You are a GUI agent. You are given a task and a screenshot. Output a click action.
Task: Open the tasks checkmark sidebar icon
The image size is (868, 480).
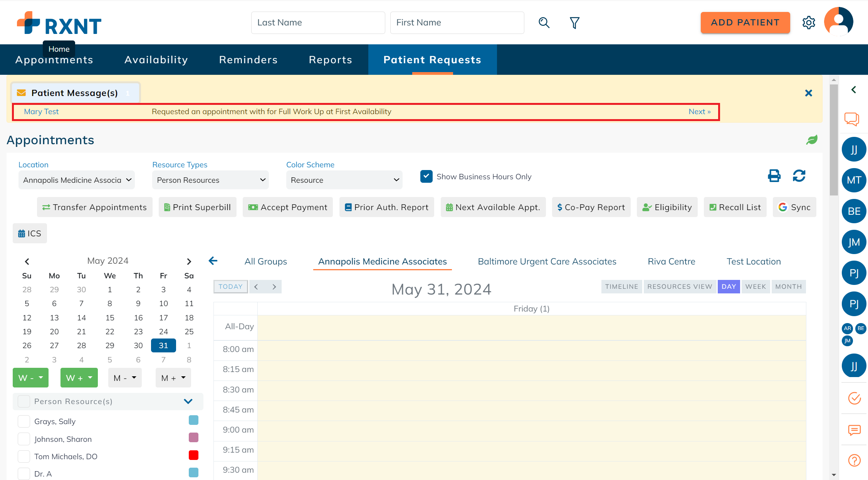[x=854, y=398]
